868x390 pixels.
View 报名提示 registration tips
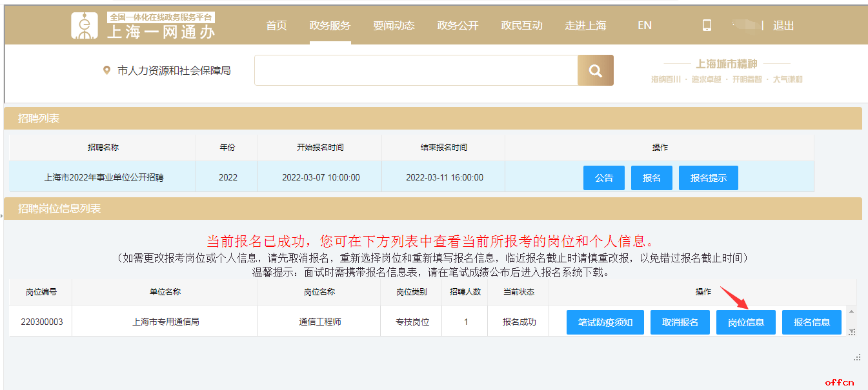point(709,178)
